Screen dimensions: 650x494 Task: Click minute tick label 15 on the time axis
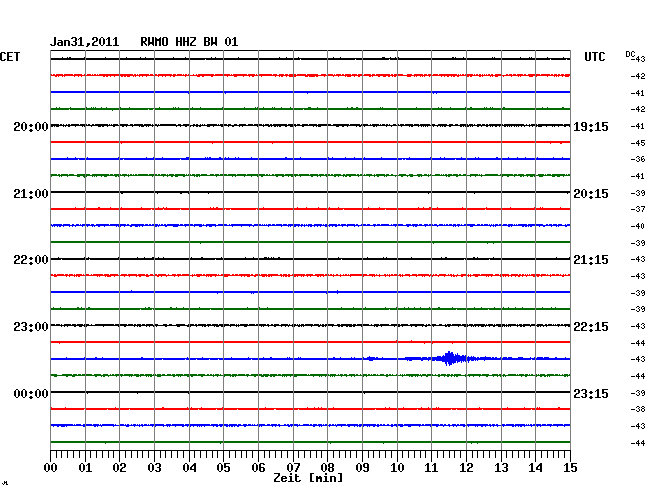pos(570,468)
